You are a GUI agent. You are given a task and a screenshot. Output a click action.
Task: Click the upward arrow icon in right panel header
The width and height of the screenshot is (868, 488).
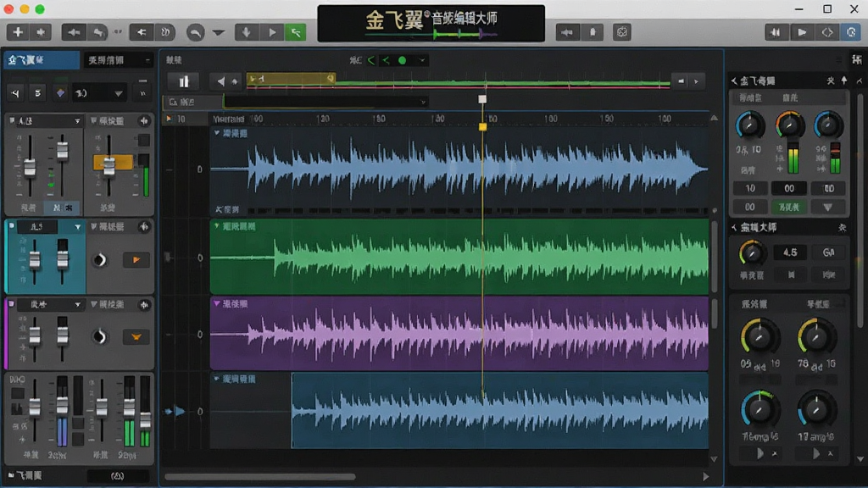click(844, 80)
